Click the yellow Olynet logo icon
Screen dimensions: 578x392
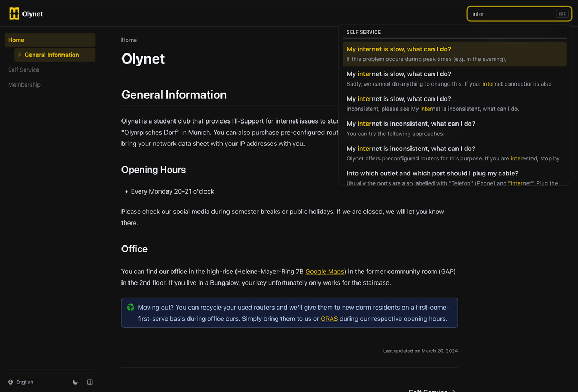(x=14, y=13)
